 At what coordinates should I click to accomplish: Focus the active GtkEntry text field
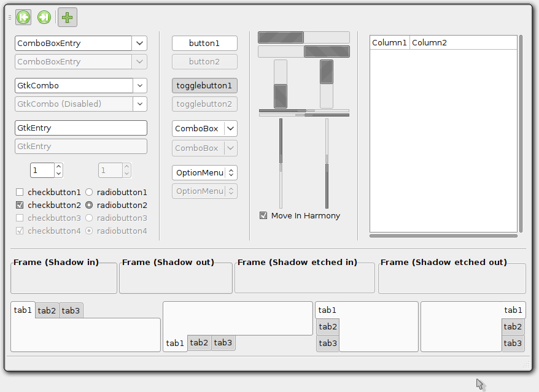[81, 128]
